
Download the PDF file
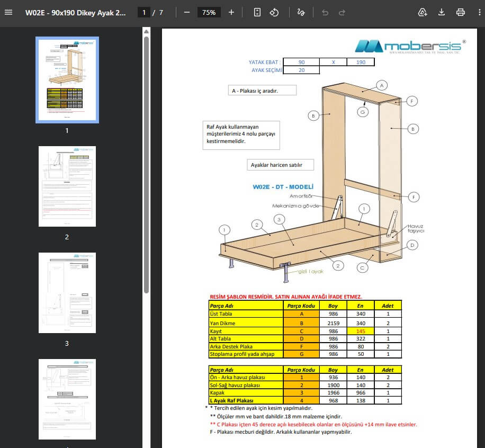(x=442, y=12)
